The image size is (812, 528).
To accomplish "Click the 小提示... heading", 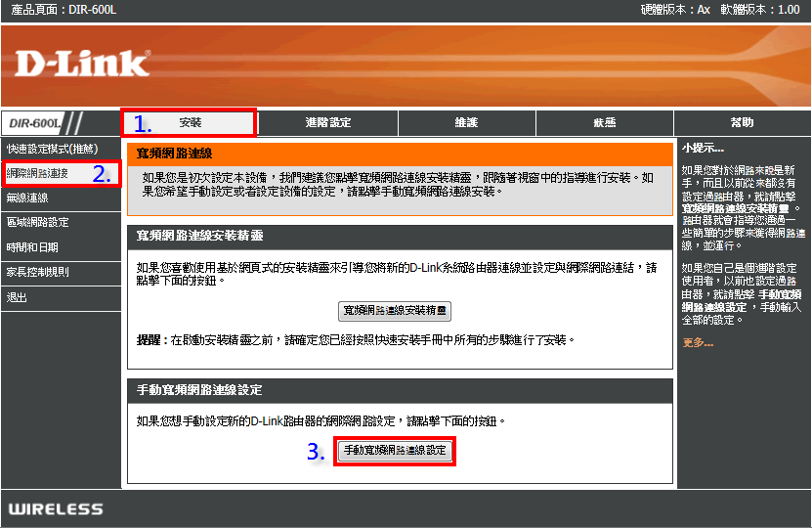I will pyautogui.click(x=703, y=149).
